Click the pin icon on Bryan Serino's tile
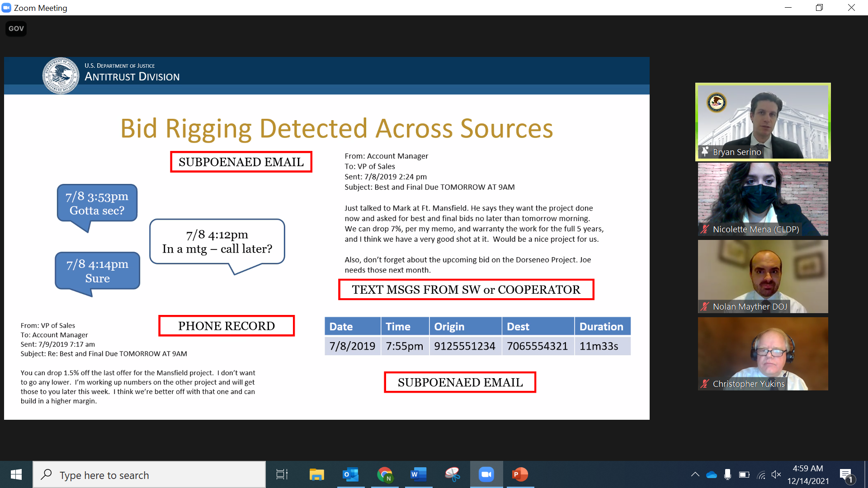Screen dimensions: 868x488 click(x=705, y=152)
